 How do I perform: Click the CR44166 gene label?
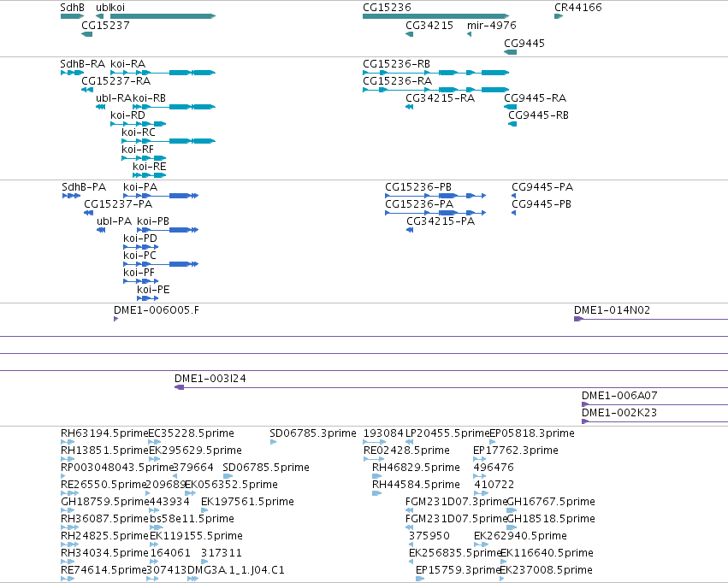point(578,8)
